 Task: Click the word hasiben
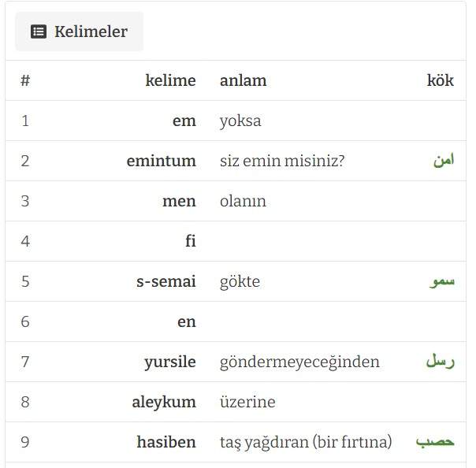tap(166, 441)
